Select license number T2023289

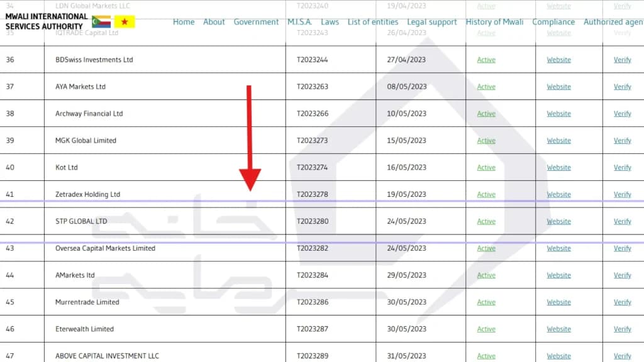click(313, 356)
